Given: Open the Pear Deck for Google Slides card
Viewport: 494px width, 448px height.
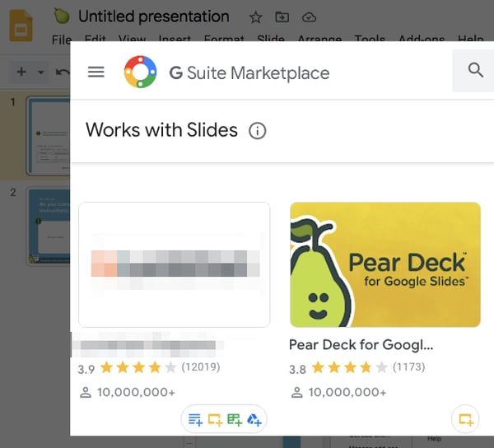Looking at the screenshot, I should (x=385, y=264).
